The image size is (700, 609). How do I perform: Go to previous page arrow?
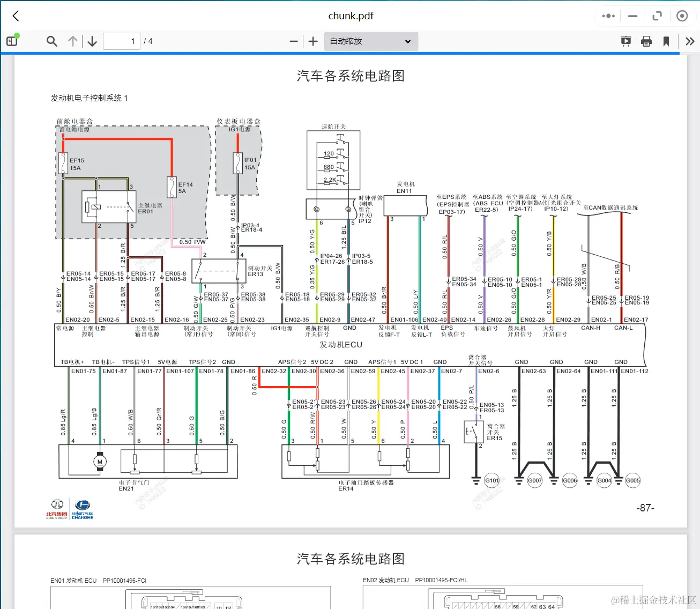click(73, 41)
